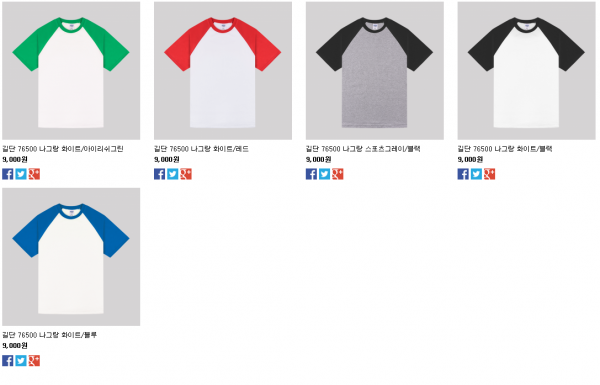Image resolution: width=600 pixels, height=385 pixels.
Task: Share the white/black raglan shirt on Google Plus
Action: pyautogui.click(x=489, y=174)
